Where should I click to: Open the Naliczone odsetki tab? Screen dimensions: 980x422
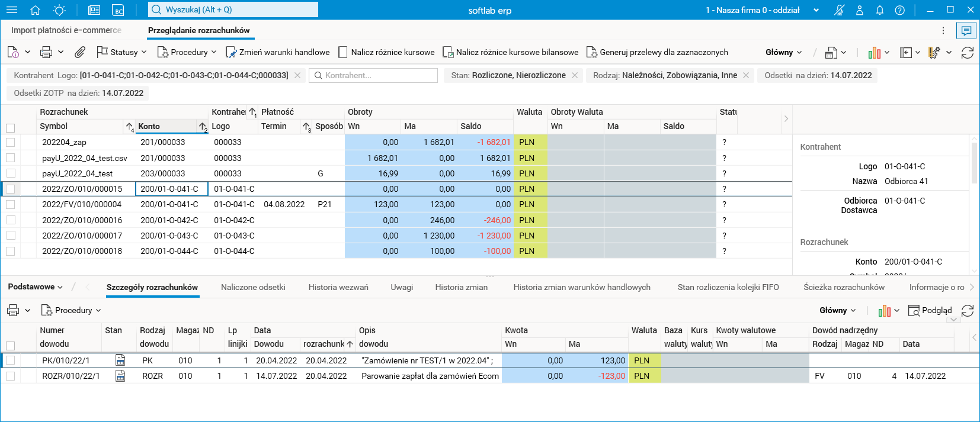pos(253,287)
